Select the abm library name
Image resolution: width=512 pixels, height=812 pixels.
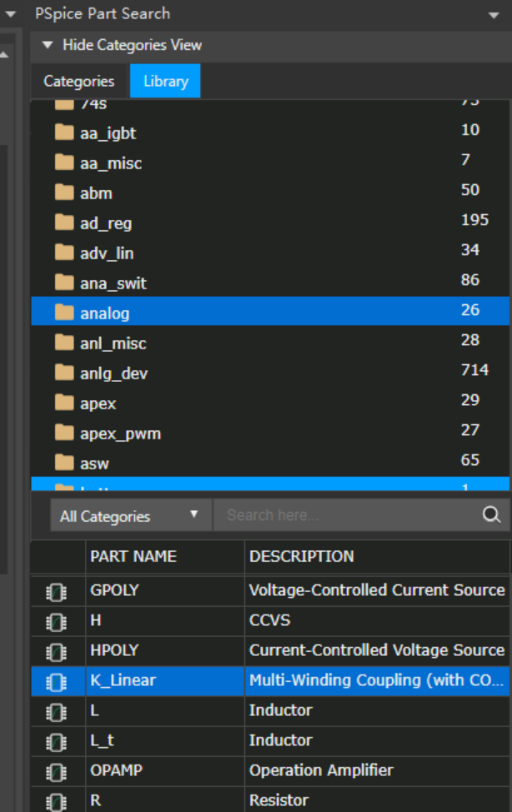pos(97,193)
